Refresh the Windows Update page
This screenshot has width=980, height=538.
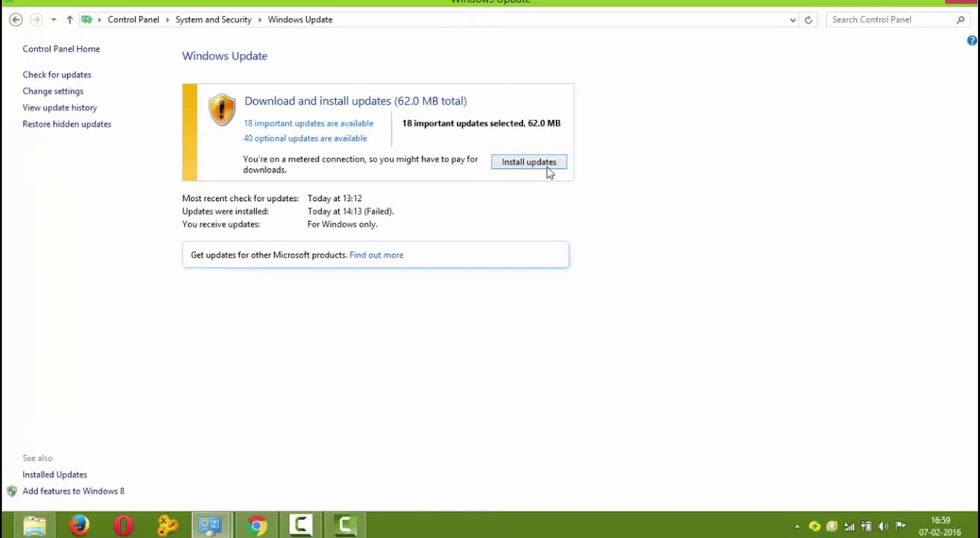808,20
